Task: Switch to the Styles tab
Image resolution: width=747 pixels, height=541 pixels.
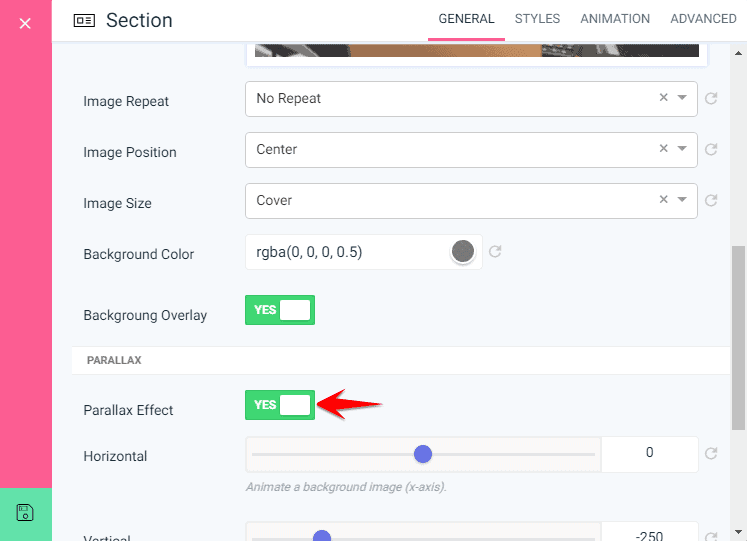Action: tap(537, 19)
